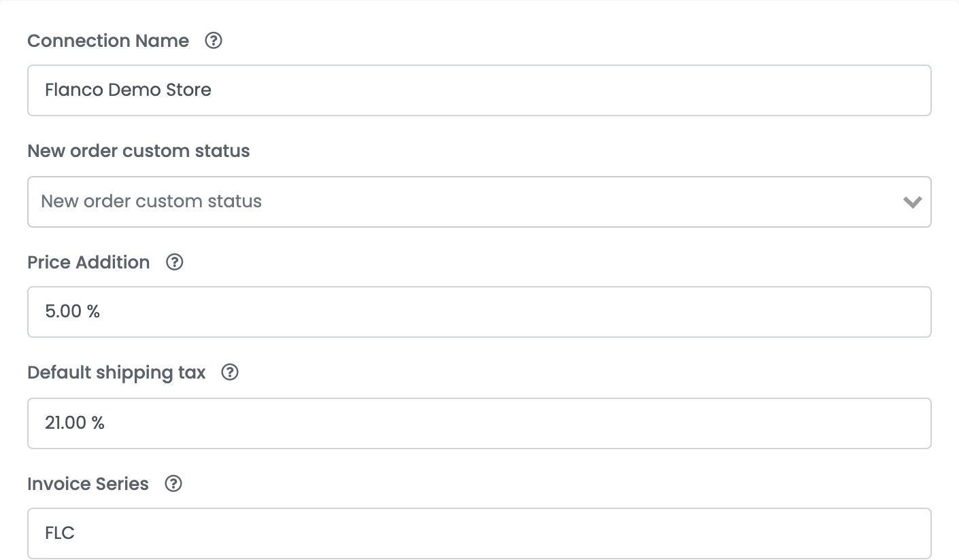This screenshot has width=959, height=560.
Task: Click the Invoice Series label text
Action: (x=88, y=484)
